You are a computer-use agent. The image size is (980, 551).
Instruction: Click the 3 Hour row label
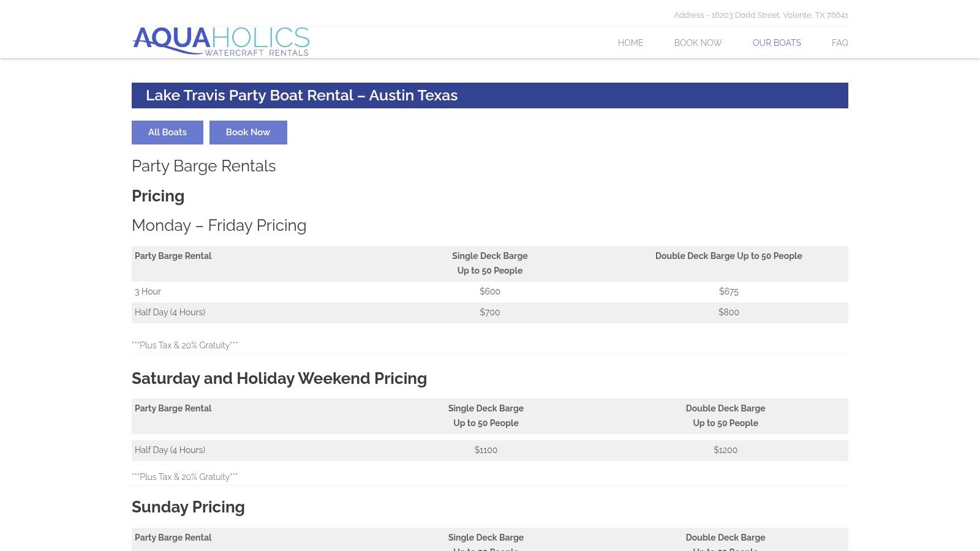pos(148,291)
